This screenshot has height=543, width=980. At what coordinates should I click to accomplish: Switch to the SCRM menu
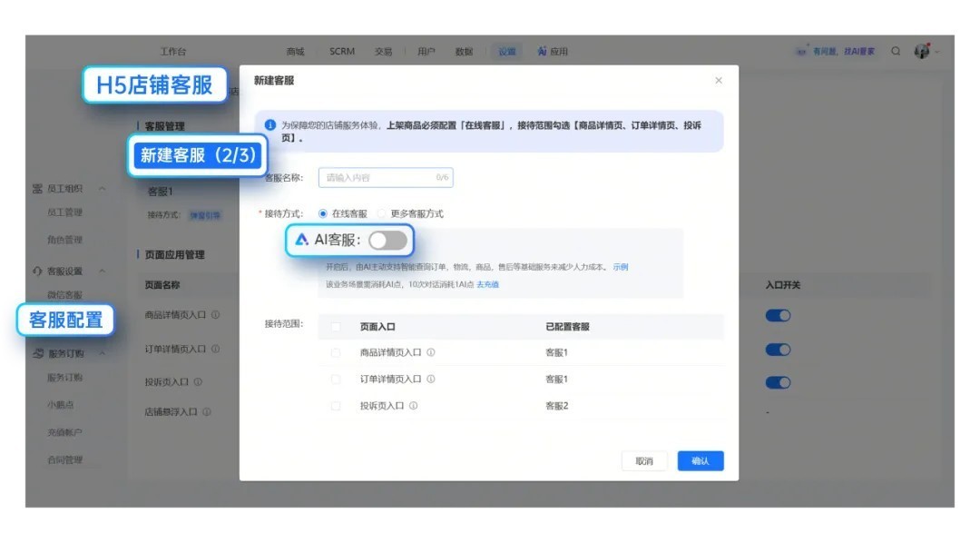point(342,51)
